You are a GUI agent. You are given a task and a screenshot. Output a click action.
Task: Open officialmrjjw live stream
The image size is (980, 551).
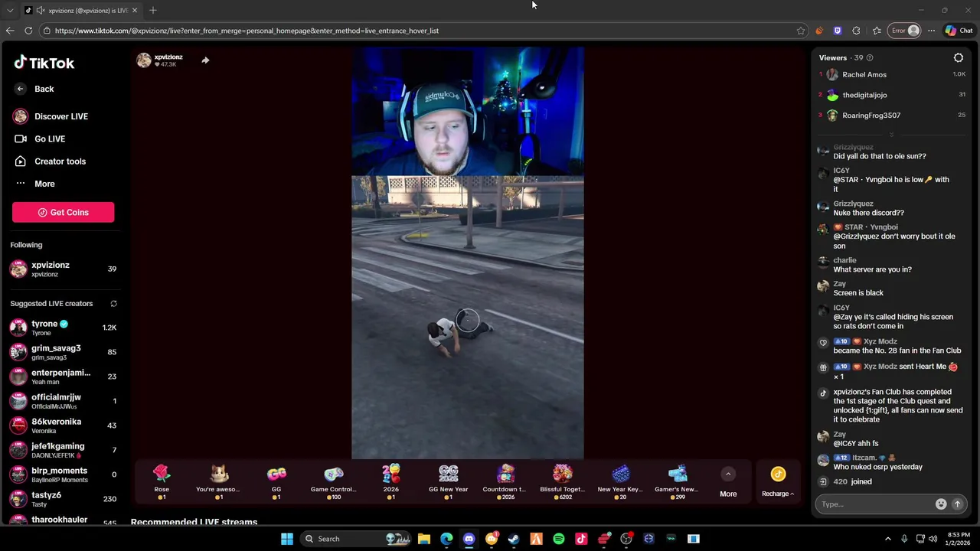(63, 401)
